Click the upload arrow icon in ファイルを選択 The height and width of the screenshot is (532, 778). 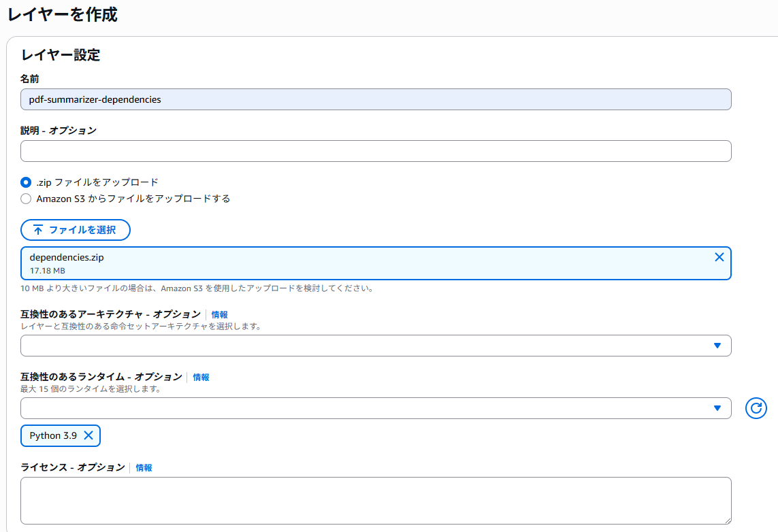pos(37,230)
